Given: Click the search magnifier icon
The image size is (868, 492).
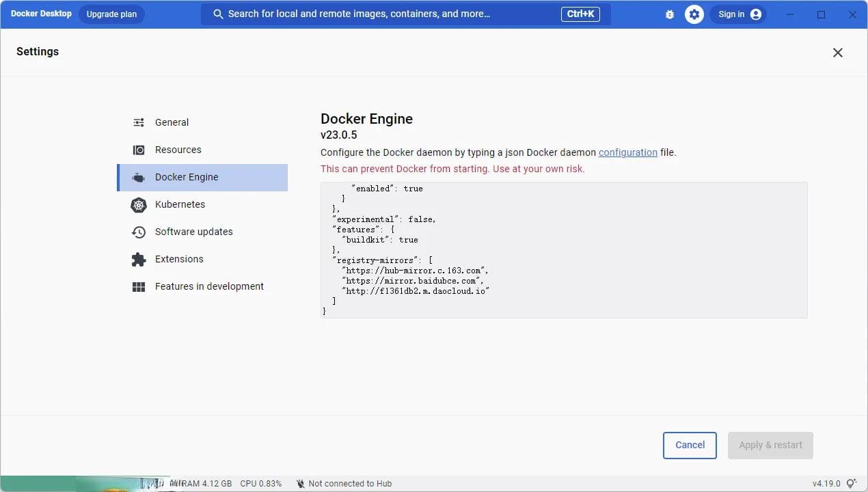Looking at the screenshot, I should [218, 14].
